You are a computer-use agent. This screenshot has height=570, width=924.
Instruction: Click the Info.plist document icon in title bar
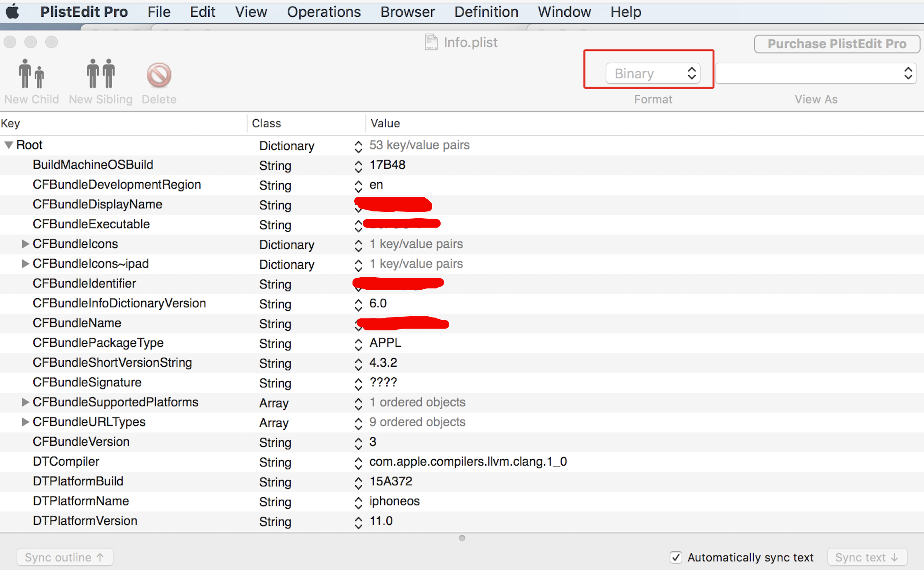click(x=431, y=42)
